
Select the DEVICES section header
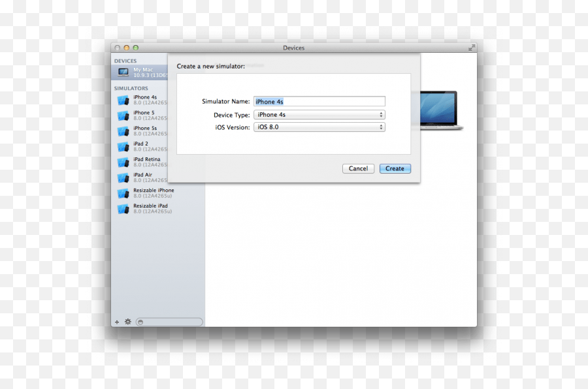(x=125, y=60)
